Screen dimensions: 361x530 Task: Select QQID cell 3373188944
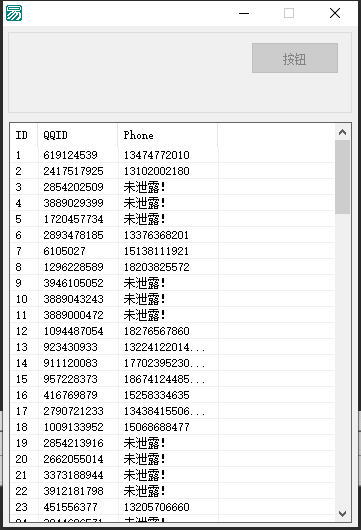pyautogui.click(x=73, y=475)
